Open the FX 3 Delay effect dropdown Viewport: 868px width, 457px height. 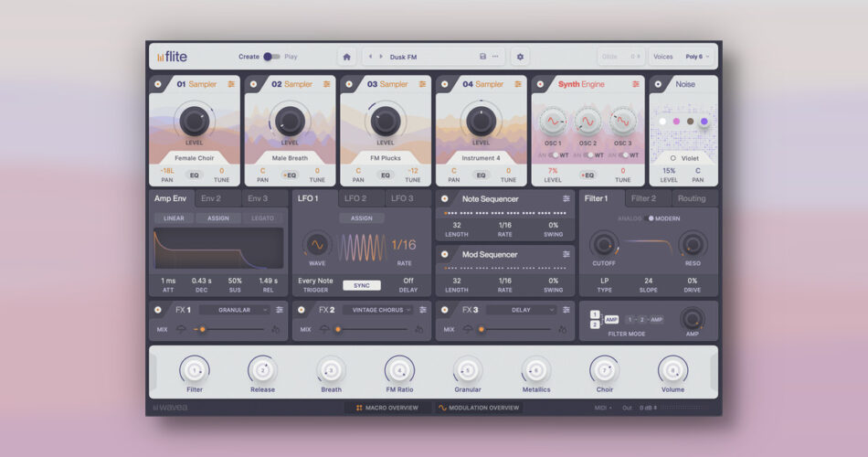click(x=522, y=310)
